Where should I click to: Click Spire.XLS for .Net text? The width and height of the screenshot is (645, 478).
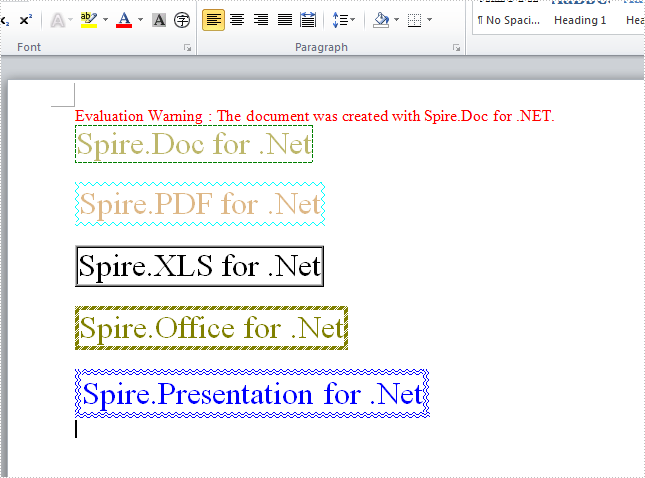tap(200, 266)
